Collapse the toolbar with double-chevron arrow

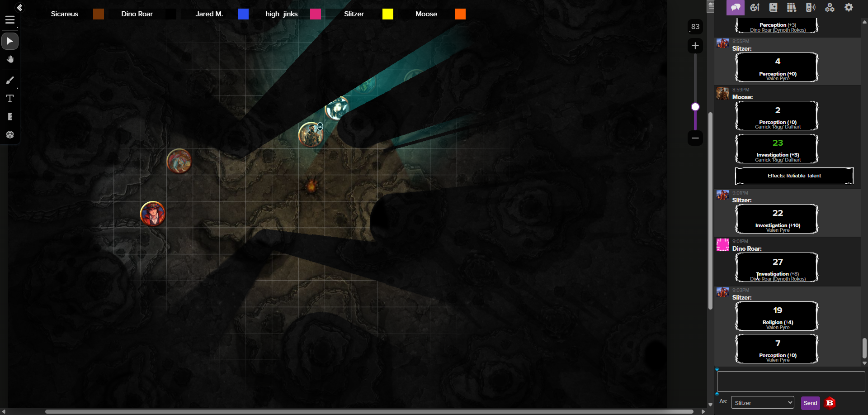(19, 7)
